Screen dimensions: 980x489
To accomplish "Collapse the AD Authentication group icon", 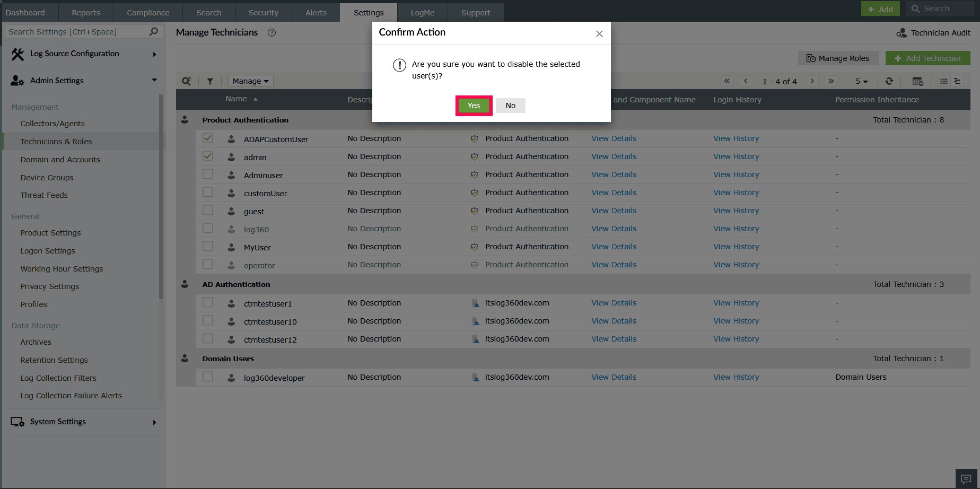I will click(185, 284).
